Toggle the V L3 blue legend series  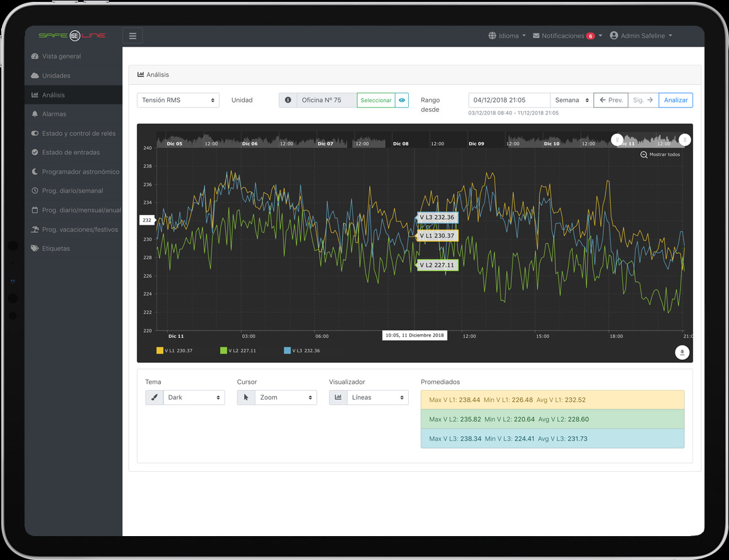tap(302, 350)
